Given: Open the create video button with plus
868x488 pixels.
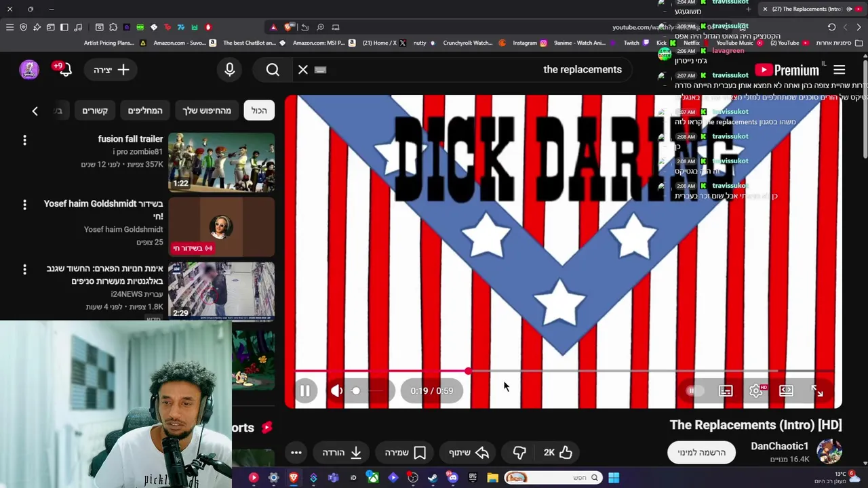Looking at the screenshot, I should (x=112, y=70).
